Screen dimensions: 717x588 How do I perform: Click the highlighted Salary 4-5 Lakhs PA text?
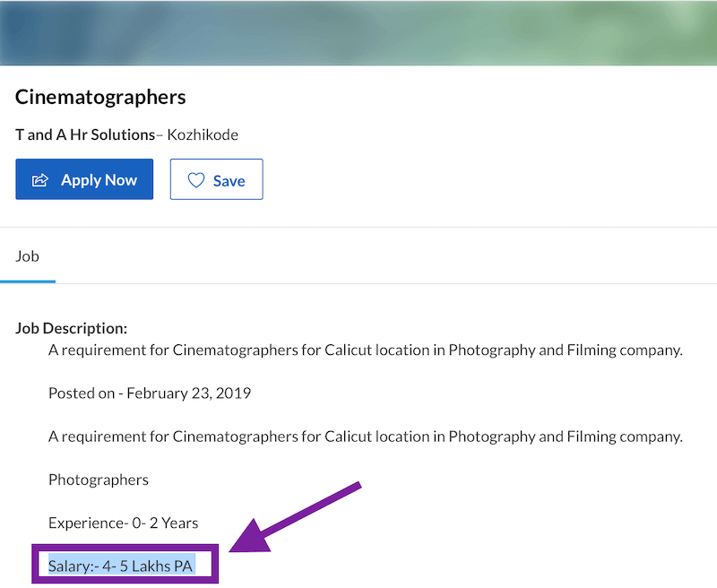tap(121, 566)
